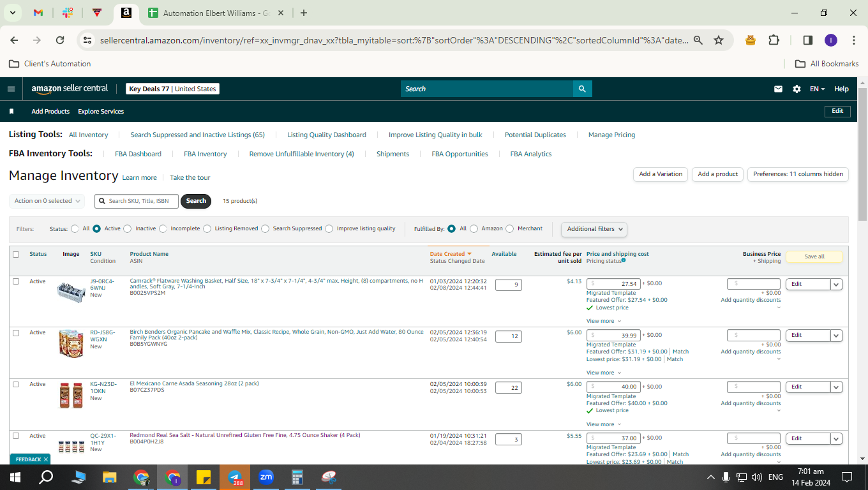Open the Windows Start menu
The width and height of the screenshot is (868, 490).
(x=15, y=477)
